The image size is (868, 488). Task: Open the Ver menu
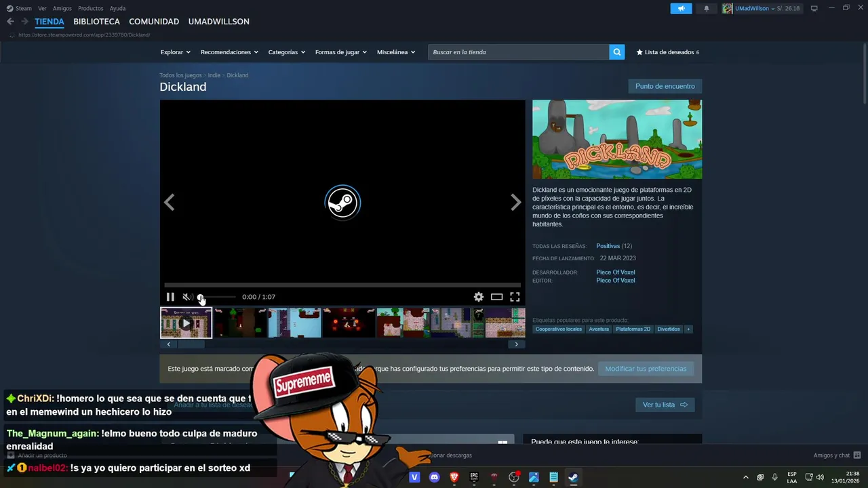(x=42, y=8)
